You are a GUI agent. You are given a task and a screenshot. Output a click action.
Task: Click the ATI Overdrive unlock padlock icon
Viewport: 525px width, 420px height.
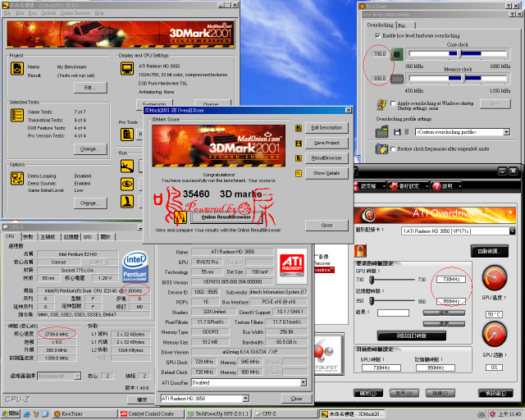pyautogui.click(x=360, y=250)
